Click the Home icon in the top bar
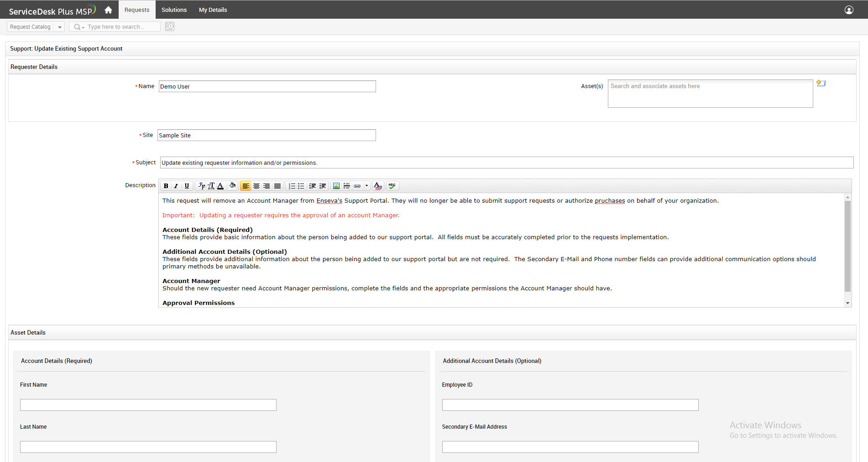The image size is (868, 462). (108, 10)
